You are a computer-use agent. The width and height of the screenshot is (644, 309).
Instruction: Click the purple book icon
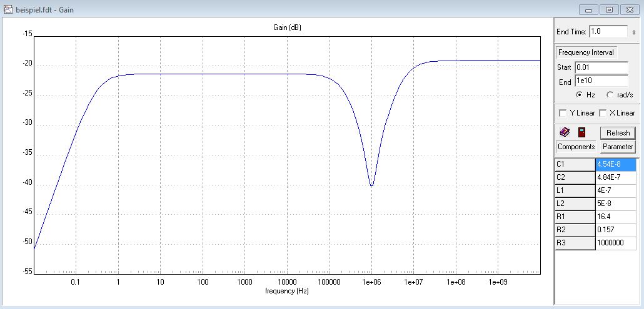point(565,132)
